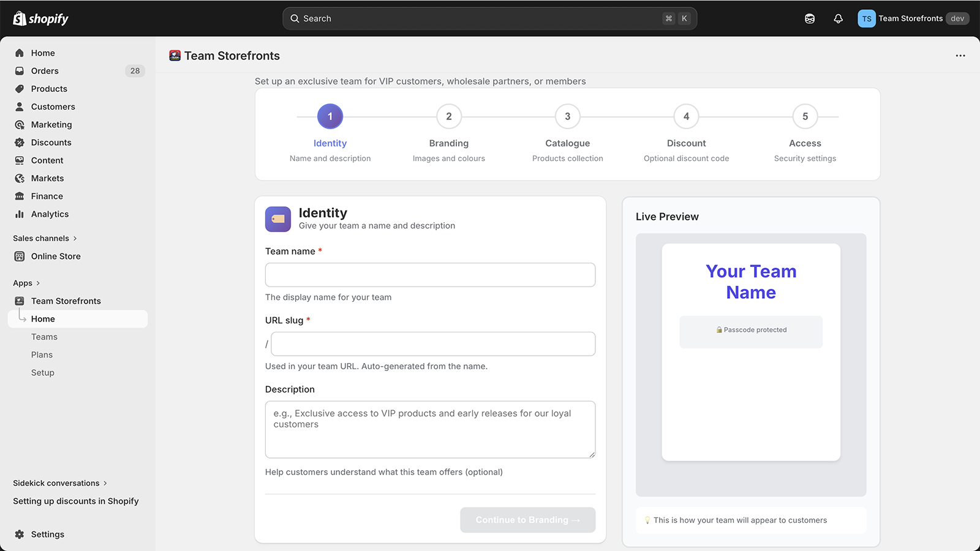Click Continue to Branding
The height and width of the screenshot is (551, 980).
coord(527,519)
